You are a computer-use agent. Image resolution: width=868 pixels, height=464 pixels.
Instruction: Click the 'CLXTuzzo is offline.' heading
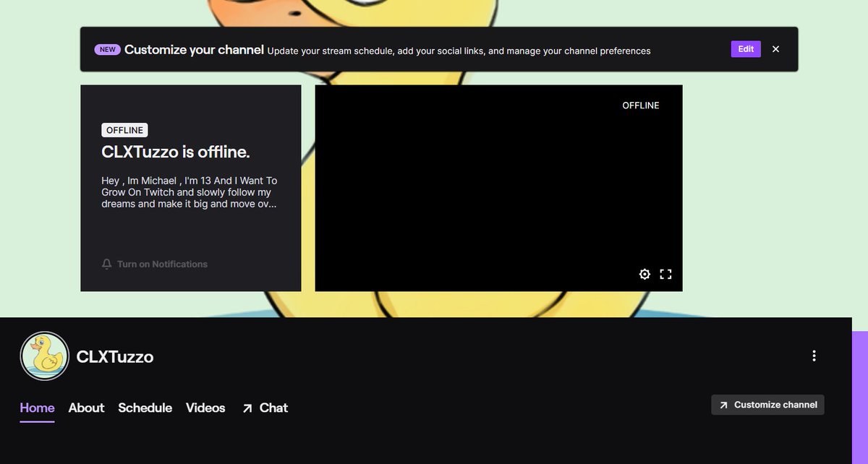176,152
